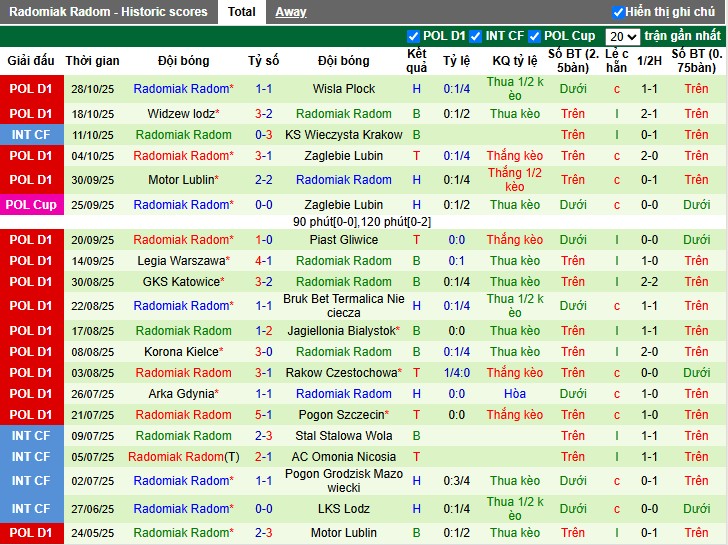
Task: Open the Jagiellonia Bialystok team link
Action: pyautogui.click(x=341, y=331)
